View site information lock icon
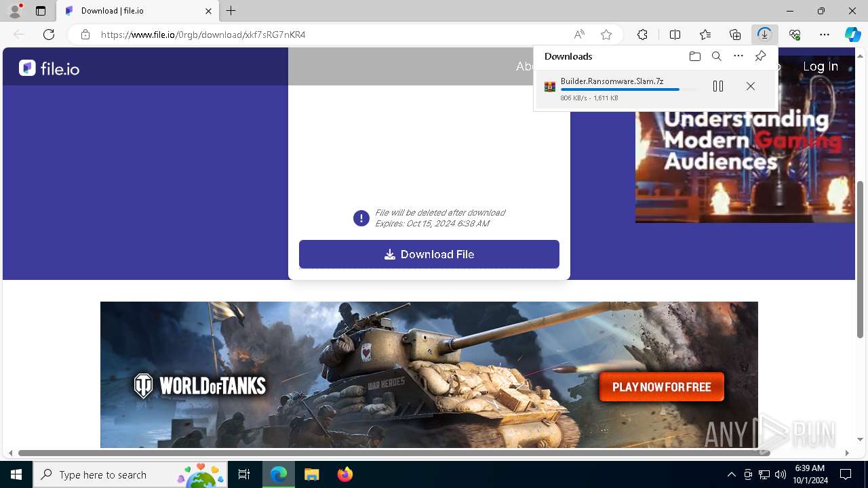Image resolution: width=868 pixels, height=488 pixels. 85,35
